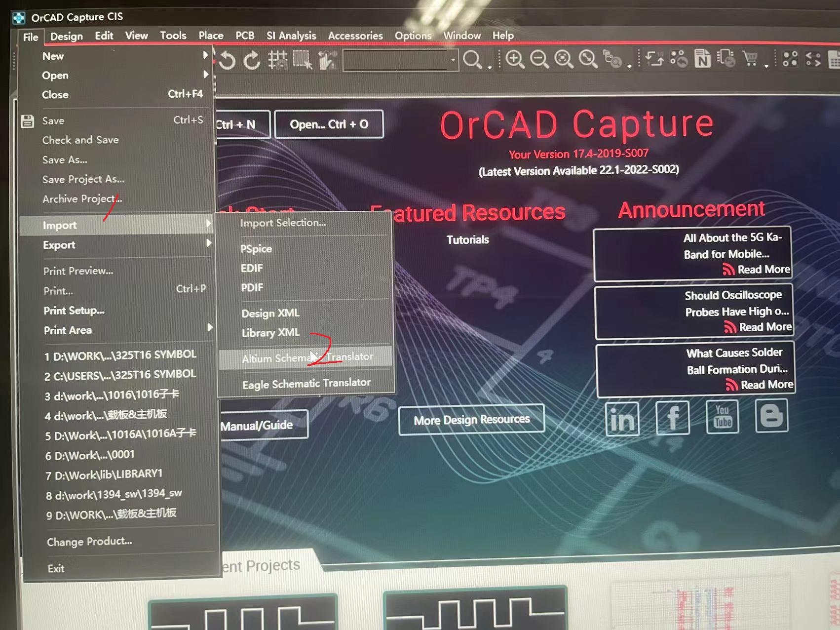Select the Zoom Out magnifier icon
This screenshot has width=840, height=630.
539,59
